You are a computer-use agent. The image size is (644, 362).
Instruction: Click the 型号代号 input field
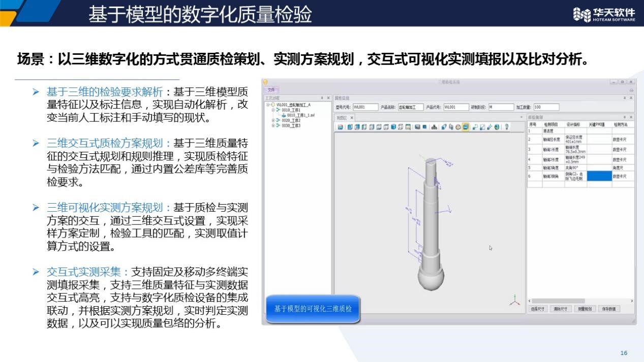pos(365,107)
